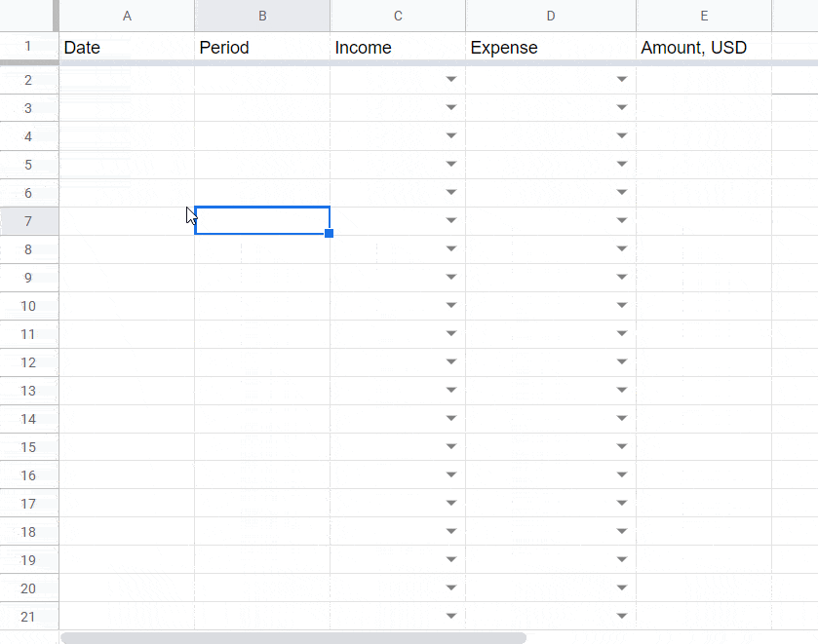Expand the Income dropdown in row 7
This screenshot has width=818, height=644.
450,220
